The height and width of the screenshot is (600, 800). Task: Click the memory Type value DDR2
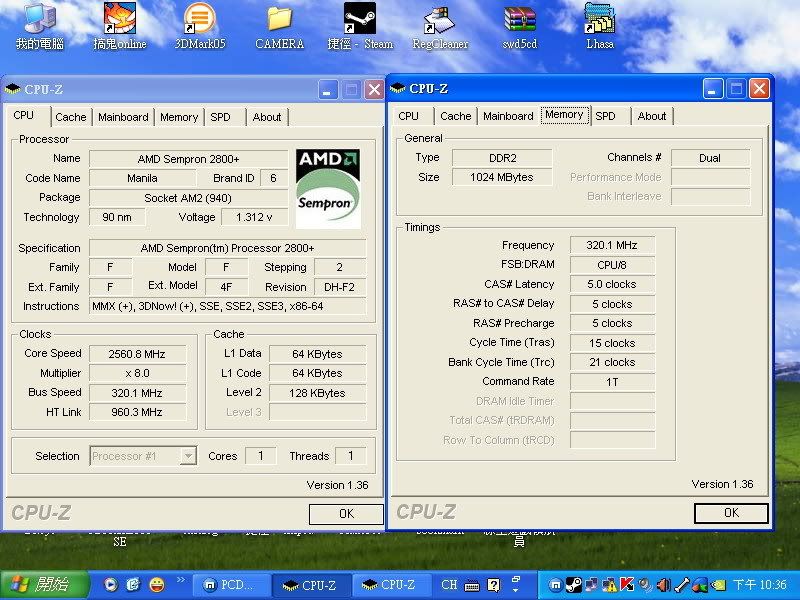click(x=502, y=158)
